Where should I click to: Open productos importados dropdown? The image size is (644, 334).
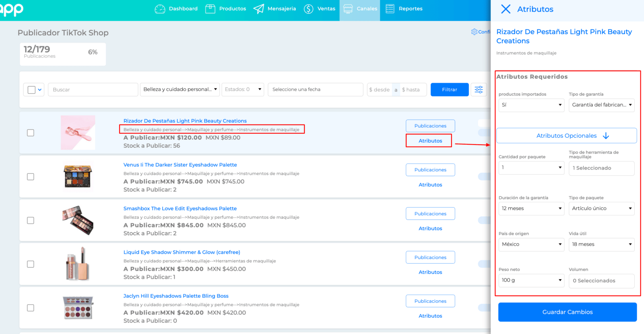click(x=531, y=105)
